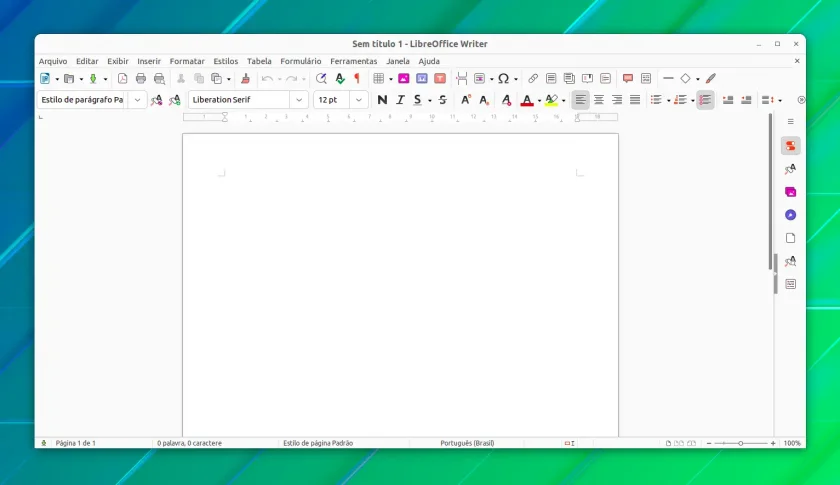Click the Save document icon
840x485 pixels.
(x=93, y=79)
